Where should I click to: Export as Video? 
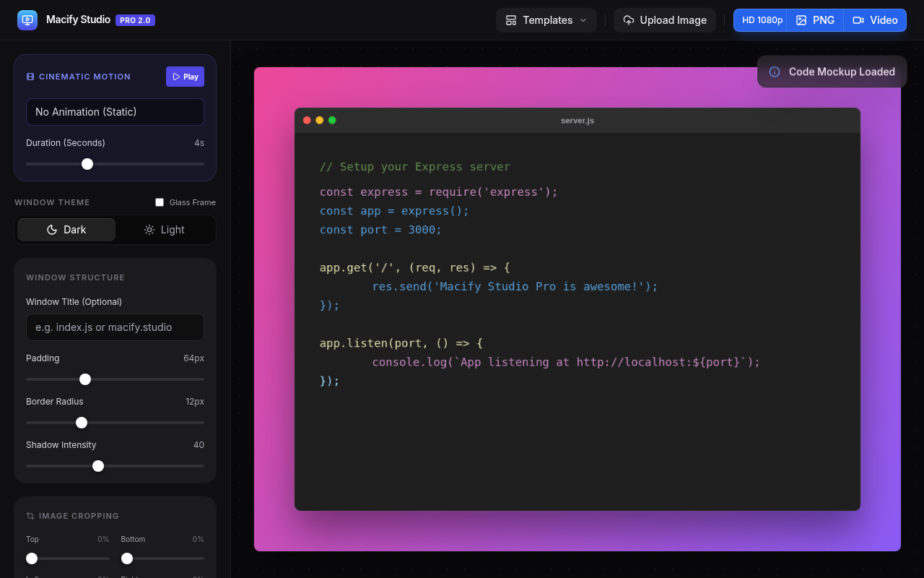coord(875,20)
